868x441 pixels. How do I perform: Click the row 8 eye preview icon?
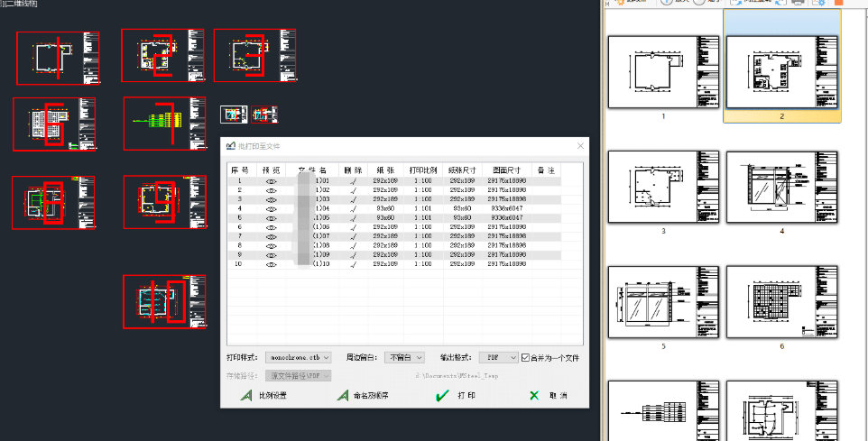click(272, 245)
